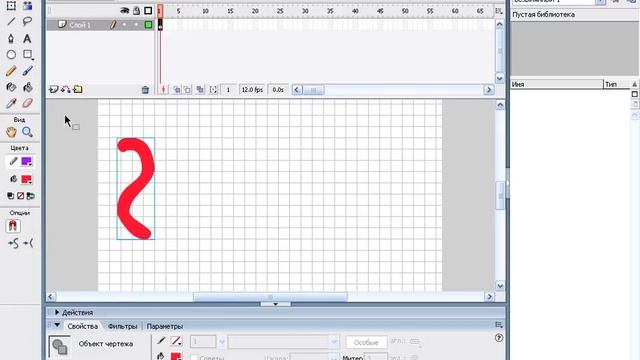
Task: Select the Eyedropper tool
Action: (11, 103)
